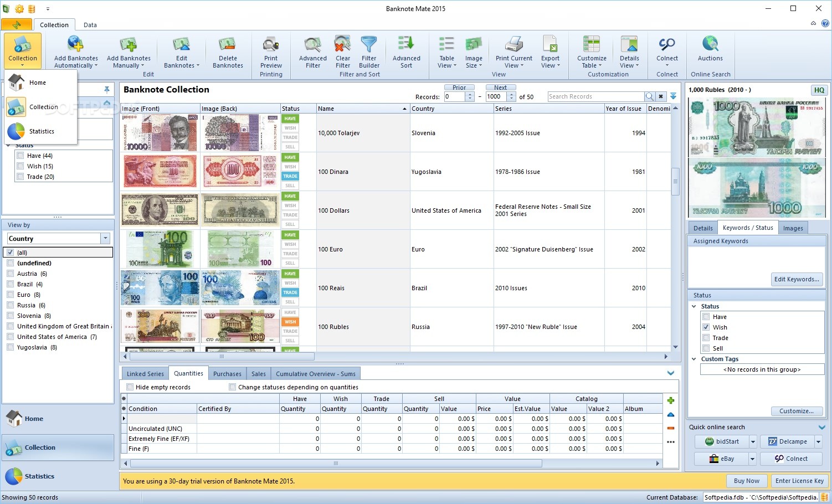Collapse the bottom quantities panel chevron
This screenshot has width=832, height=504.
pyautogui.click(x=671, y=373)
